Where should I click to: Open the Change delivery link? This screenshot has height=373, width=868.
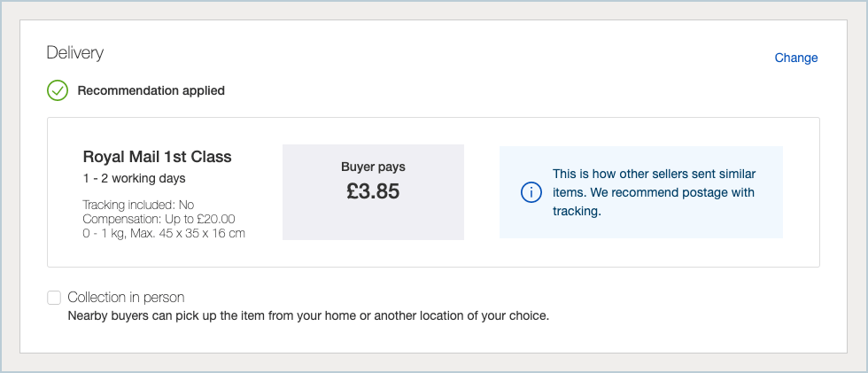click(x=796, y=58)
